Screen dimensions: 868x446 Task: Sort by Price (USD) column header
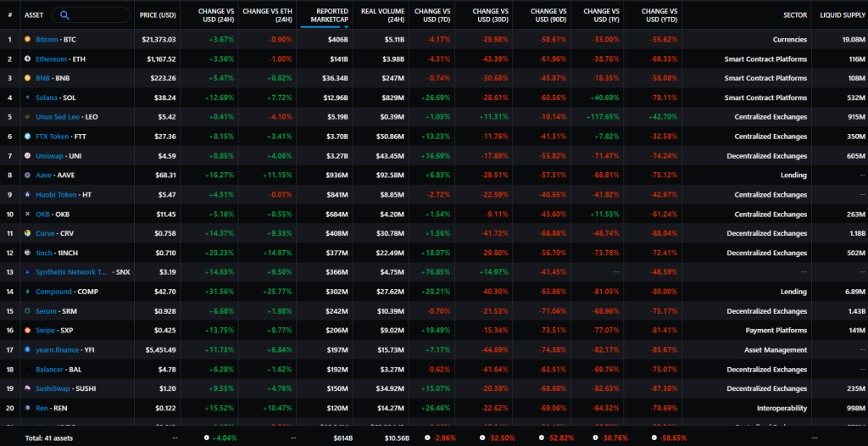click(158, 15)
